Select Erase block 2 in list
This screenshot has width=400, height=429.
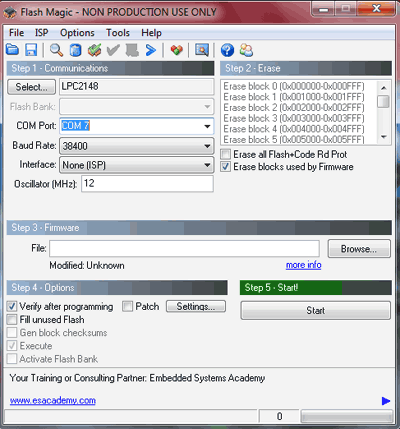294,108
